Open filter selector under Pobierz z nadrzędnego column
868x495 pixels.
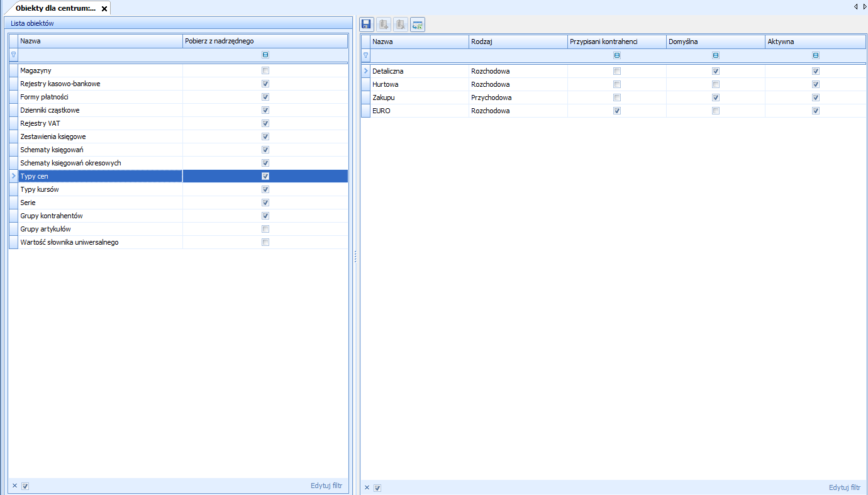[x=265, y=55]
